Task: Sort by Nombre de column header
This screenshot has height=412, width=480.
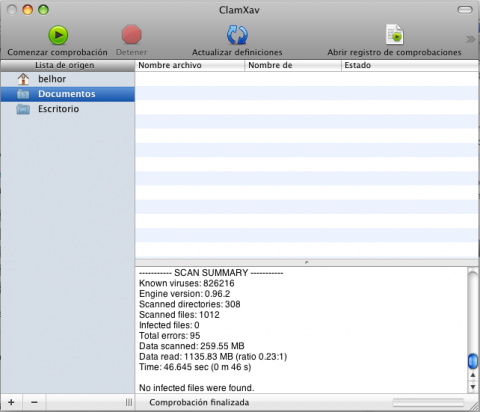Action: coord(293,65)
